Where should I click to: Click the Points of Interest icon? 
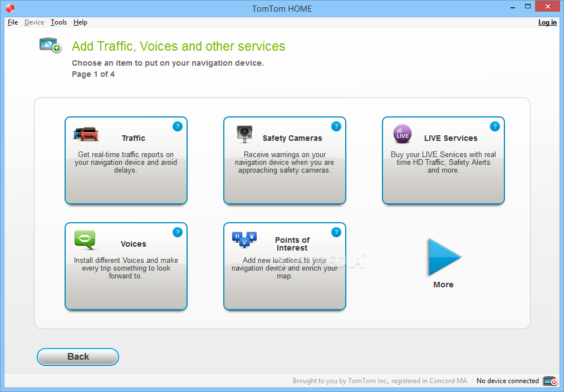[x=244, y=240]
